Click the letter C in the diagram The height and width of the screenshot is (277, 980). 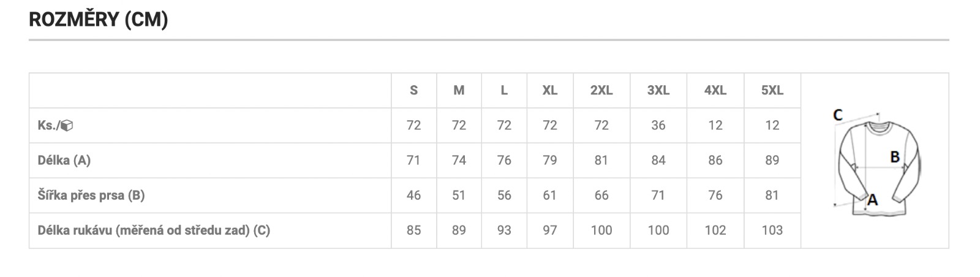tap(838, 115)
